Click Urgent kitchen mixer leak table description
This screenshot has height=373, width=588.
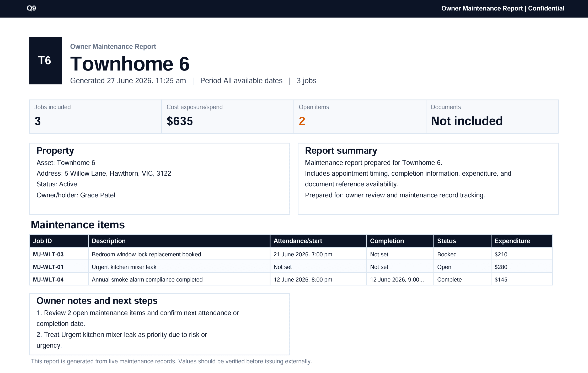124,267
